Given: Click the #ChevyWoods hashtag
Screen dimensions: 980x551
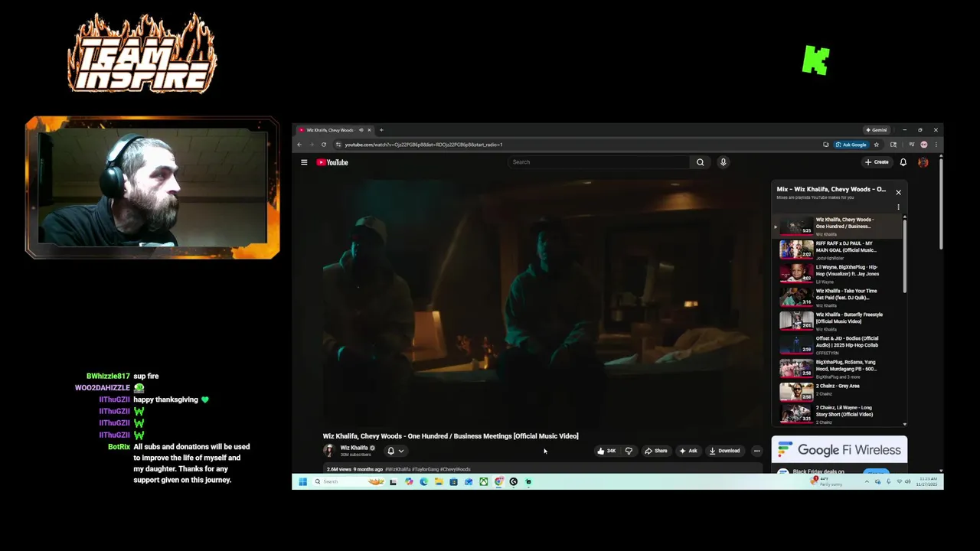Looking at the screenshot, I should (456, 469).
